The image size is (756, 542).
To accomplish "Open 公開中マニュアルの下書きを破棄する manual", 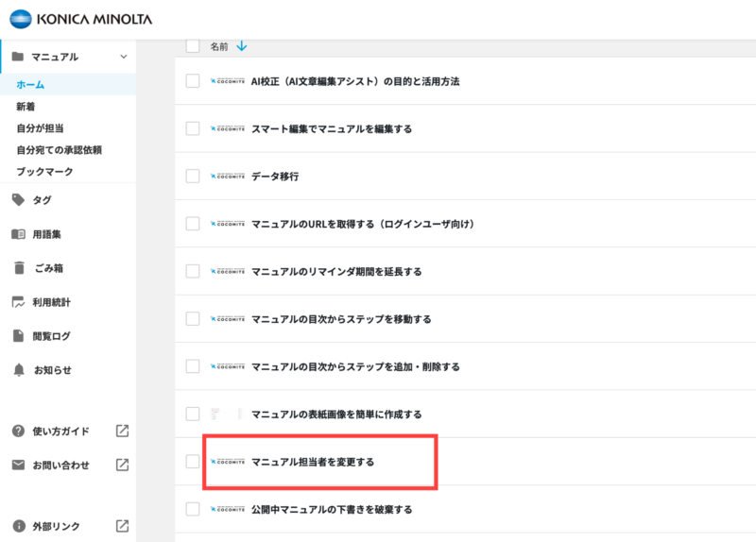I will point(332,509).
